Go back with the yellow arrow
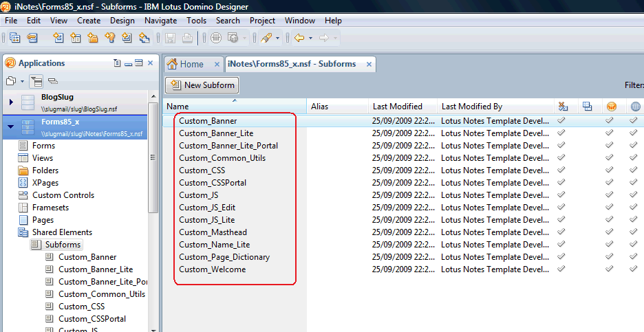 (299, 38)
